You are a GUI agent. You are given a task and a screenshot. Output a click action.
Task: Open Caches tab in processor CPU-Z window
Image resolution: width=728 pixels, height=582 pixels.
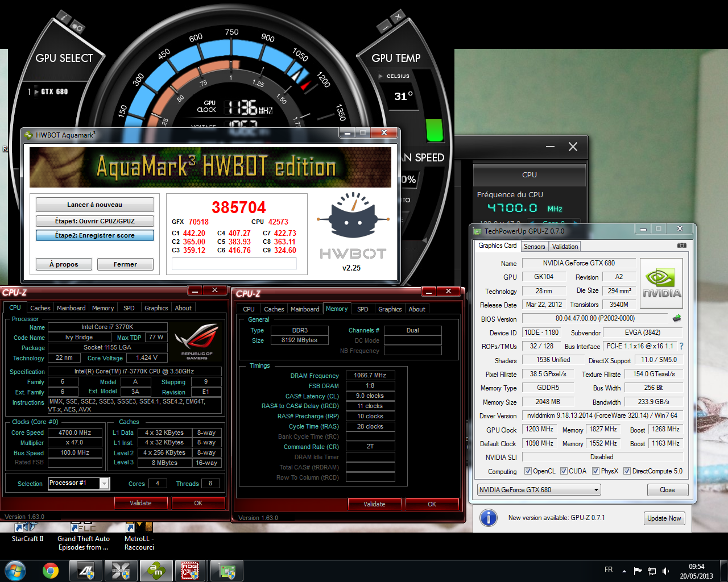[40, 308]
